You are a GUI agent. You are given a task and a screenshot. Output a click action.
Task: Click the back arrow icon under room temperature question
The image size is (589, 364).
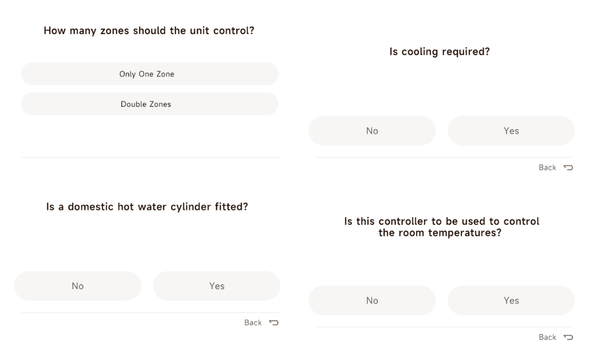[x=568, y=337]
